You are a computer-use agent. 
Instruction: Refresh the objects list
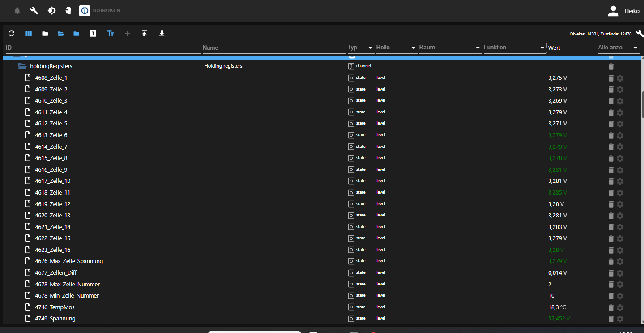[x=11, y=33]
